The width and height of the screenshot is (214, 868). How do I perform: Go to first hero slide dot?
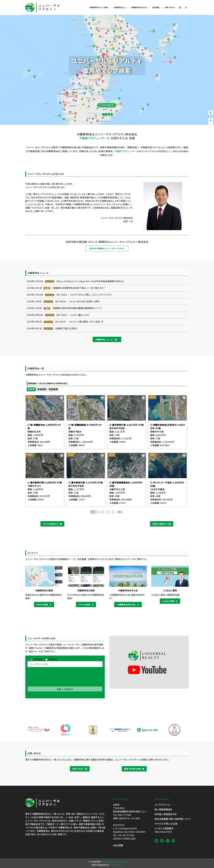(x=100, y=114)
